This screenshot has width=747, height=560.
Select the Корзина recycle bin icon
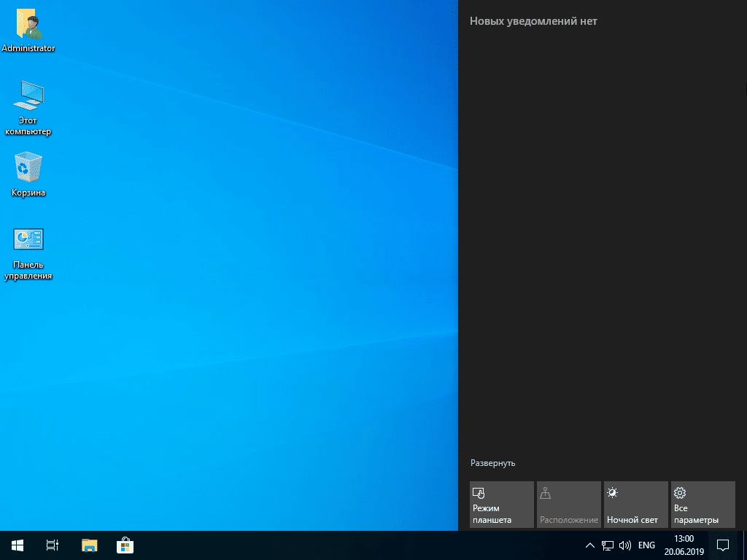(x=28, y=174)
